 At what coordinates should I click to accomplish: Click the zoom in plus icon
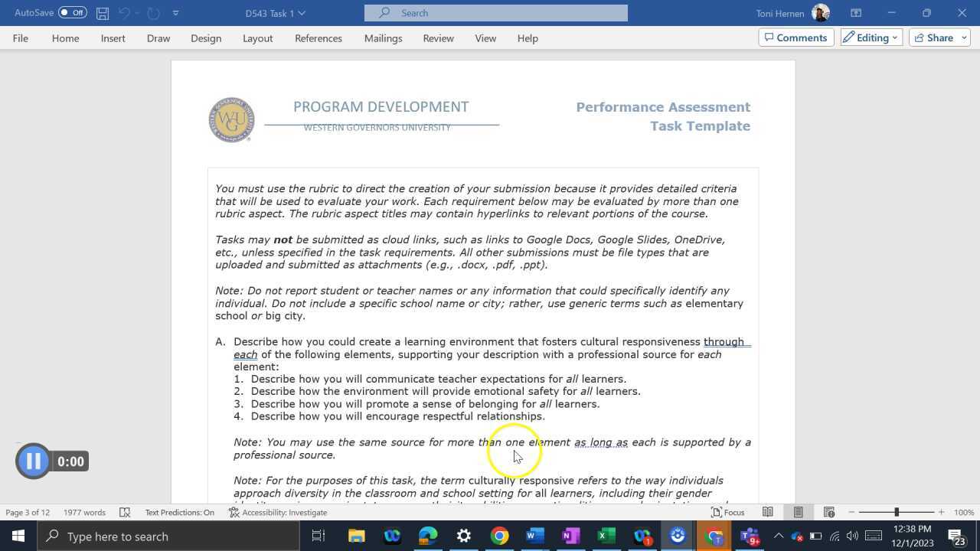(941, 512)
